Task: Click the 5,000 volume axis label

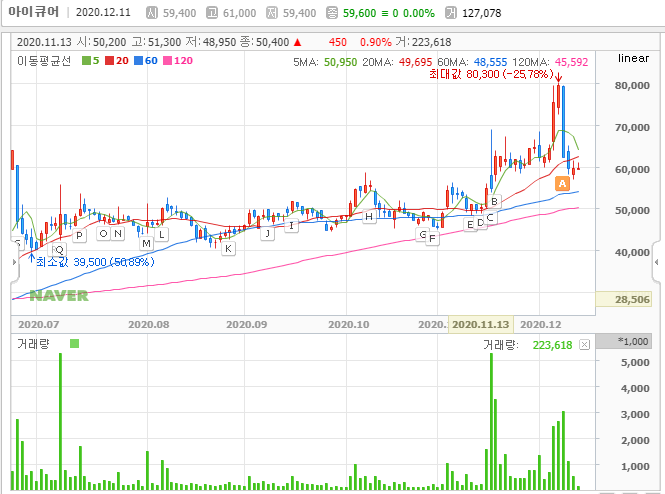Action: (x=635, y=363)
